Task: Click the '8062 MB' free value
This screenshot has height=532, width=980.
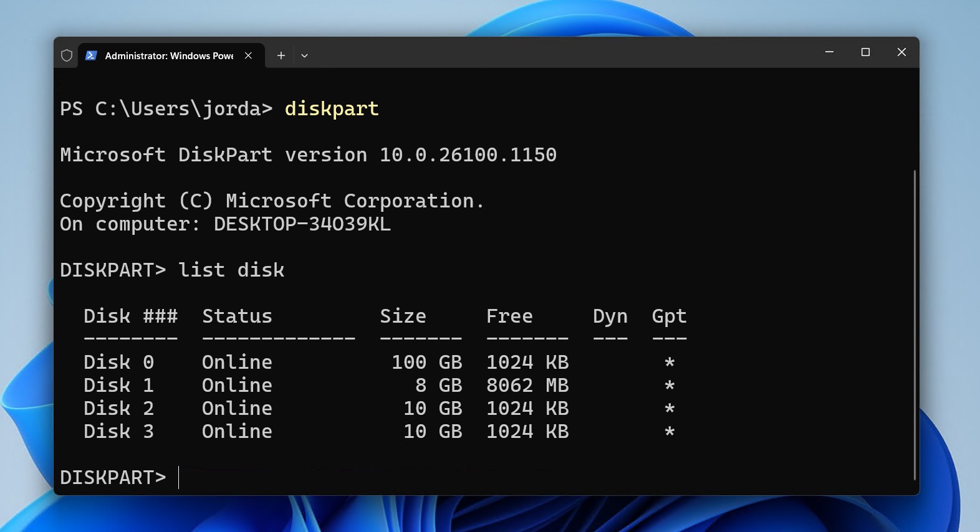Action: 527,385
